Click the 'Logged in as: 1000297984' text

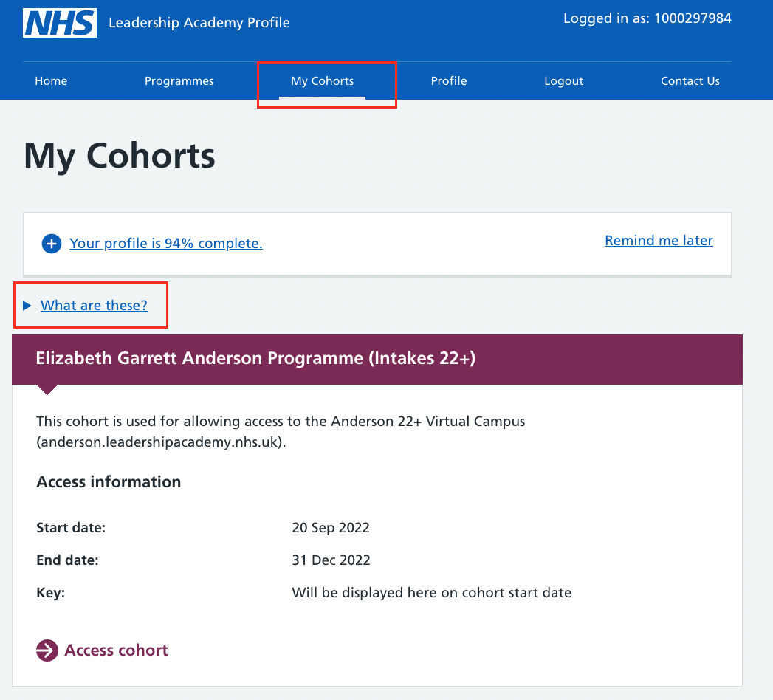pyautogui.click(x=647, y=18)
